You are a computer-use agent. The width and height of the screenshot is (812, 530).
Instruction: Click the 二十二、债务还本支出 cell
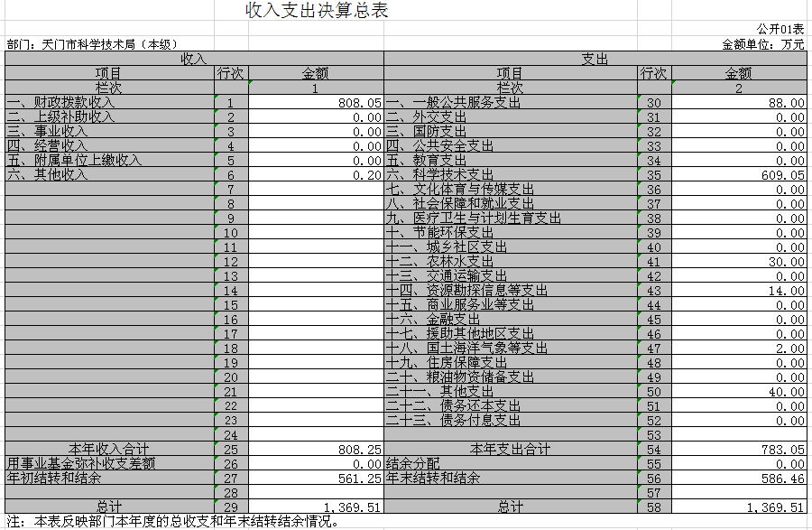pyautogui.click(x=511, y=406)
